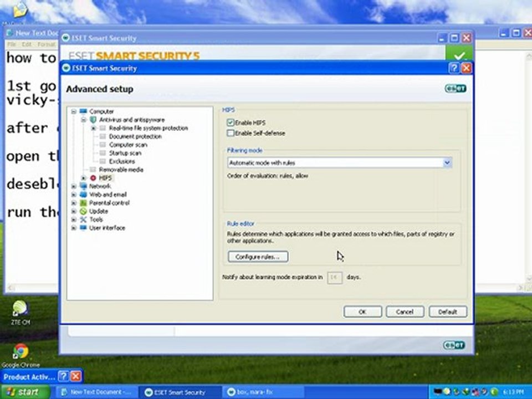
Task: Click the help button on Product Activation bar
Action: coord(63,376)
